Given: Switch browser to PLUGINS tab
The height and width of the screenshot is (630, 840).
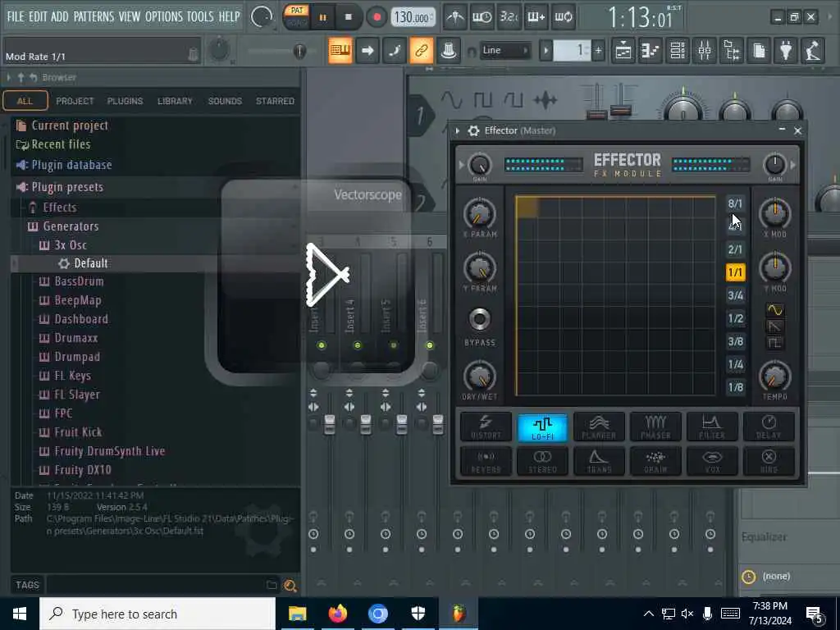Looking at the screenshot, I should tap(125, 101).
